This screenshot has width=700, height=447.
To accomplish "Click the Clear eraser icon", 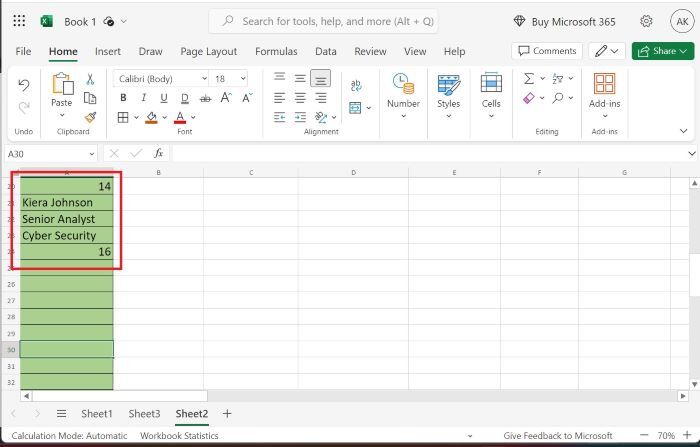I will [x=529, y=98].
